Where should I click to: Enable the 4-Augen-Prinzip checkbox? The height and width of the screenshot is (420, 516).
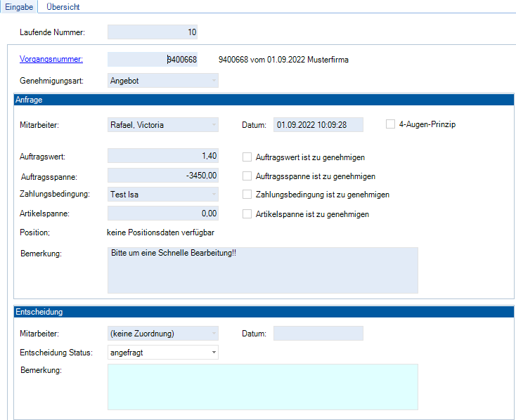click(x=391, y=124)
